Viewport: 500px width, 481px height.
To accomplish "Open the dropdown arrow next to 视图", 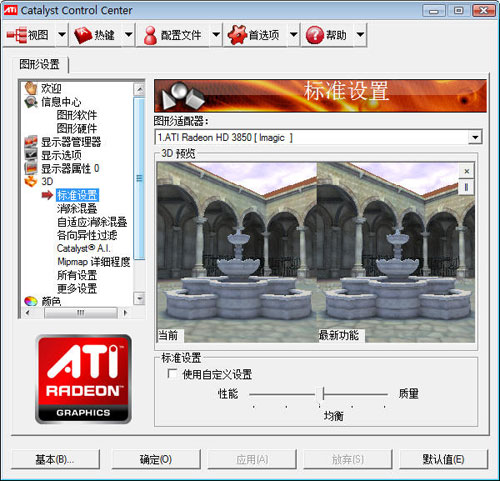I will 62,35.
